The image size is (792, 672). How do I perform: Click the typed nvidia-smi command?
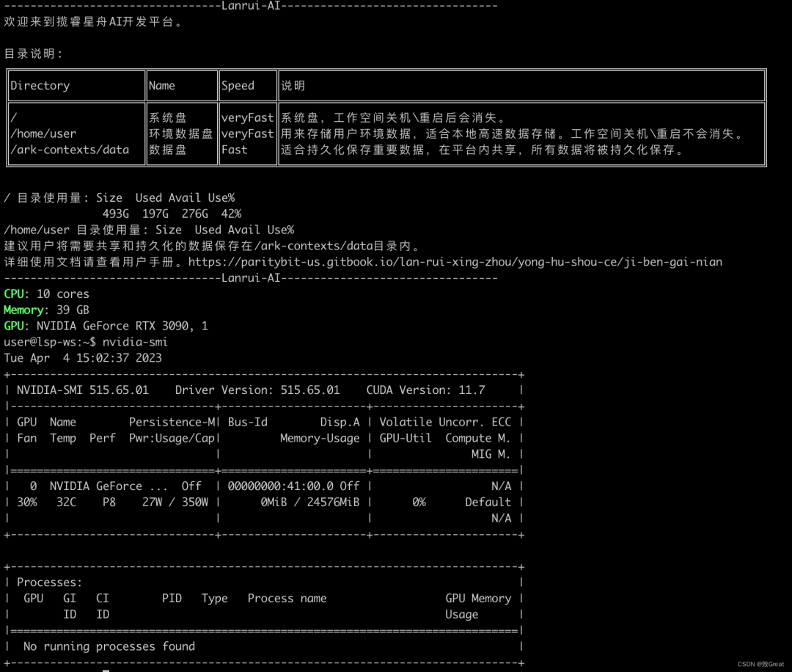135,342
